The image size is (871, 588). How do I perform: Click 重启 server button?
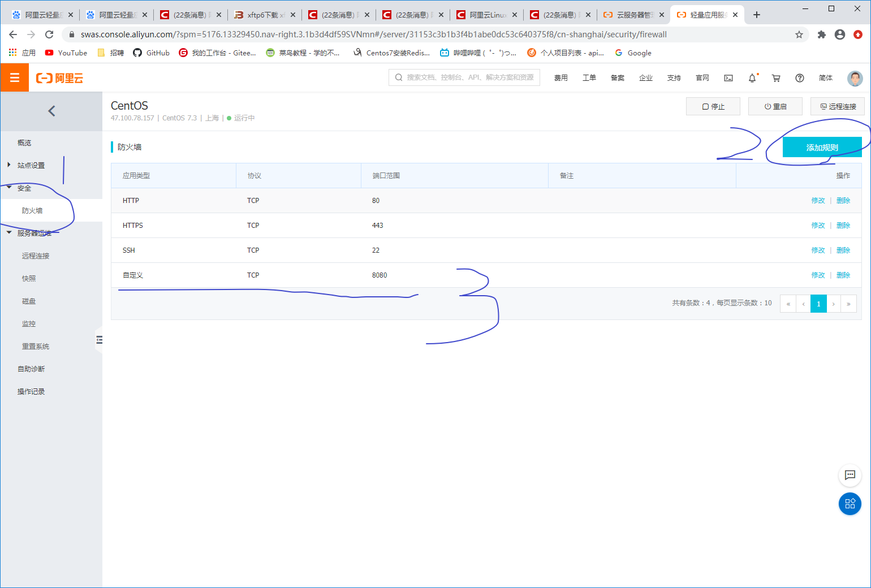point(775,106)
